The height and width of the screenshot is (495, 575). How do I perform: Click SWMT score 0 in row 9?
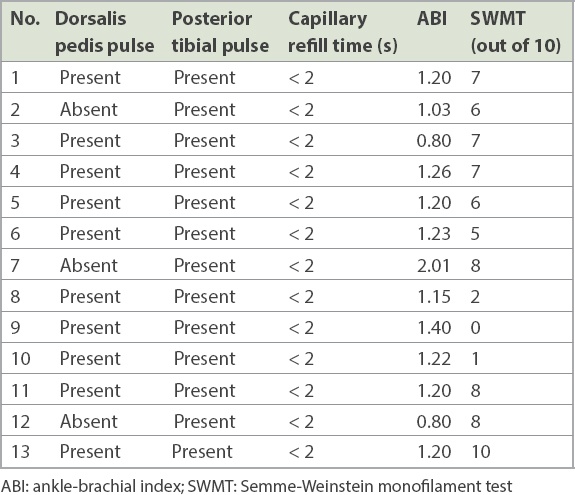pyautogui.click(x=476, y=327)
